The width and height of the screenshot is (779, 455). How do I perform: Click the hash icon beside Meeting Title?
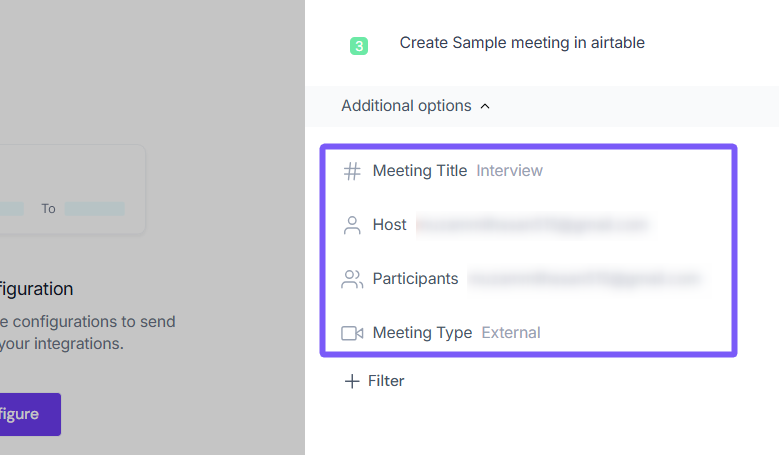pos(352,171)
